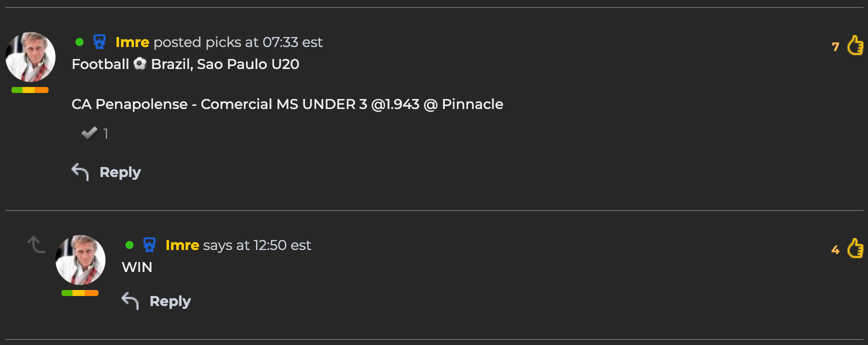868x345 pixels.
Task: Click the colored rating bar under the first avatar
Action: point(30,90)
